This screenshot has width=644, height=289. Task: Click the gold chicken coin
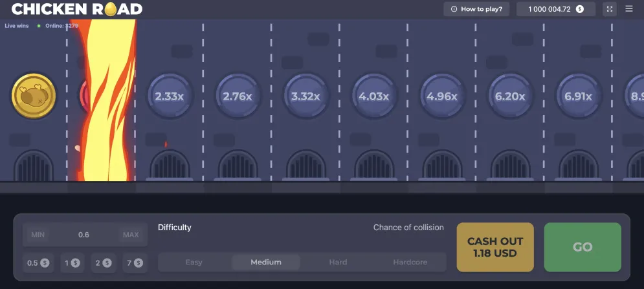pos(34,96)
